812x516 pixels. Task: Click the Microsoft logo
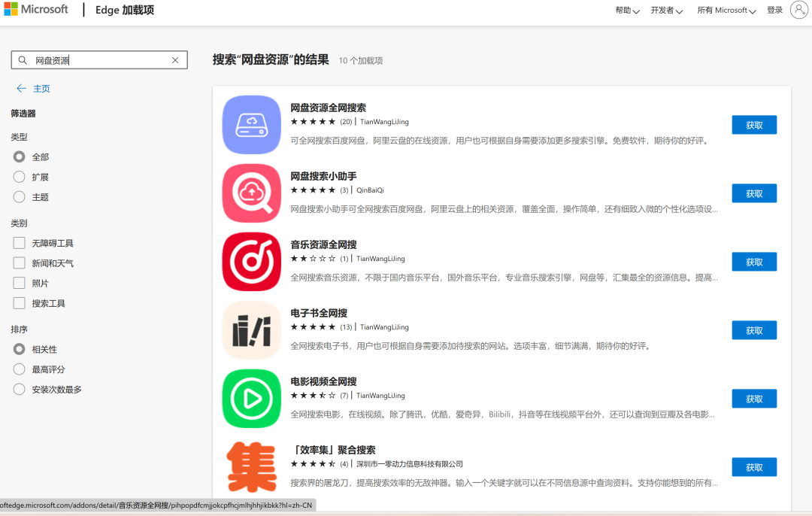click(36, 9)
